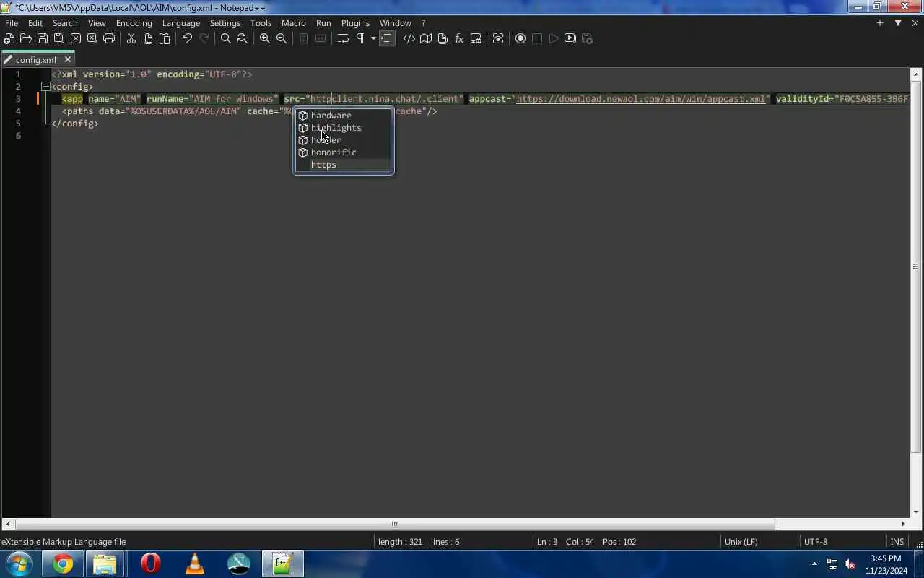924x578 pixels.
Task: Open the Edit menu
Action: point(35,22)
